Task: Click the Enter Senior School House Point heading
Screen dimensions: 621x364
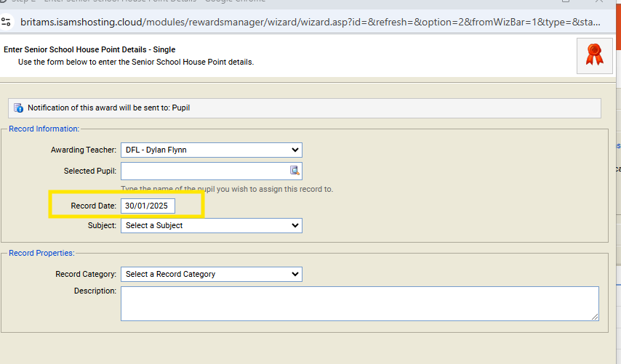Action: pos(89,49)
